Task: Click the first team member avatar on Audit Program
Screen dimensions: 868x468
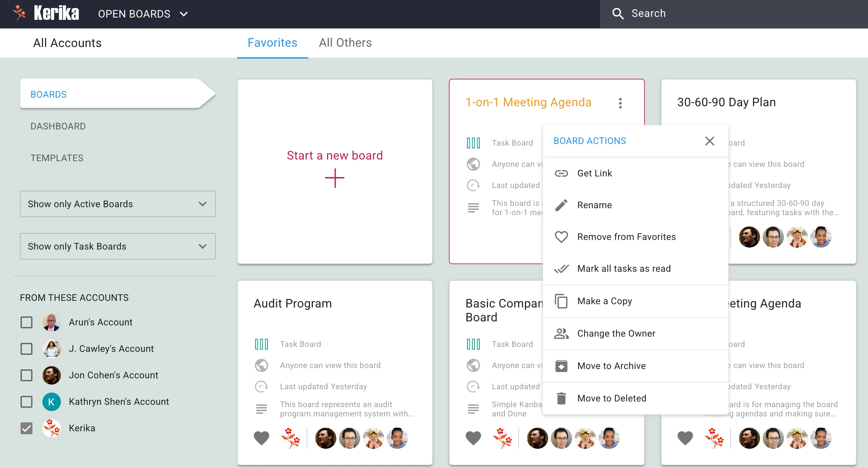Action: pos(325,438)
